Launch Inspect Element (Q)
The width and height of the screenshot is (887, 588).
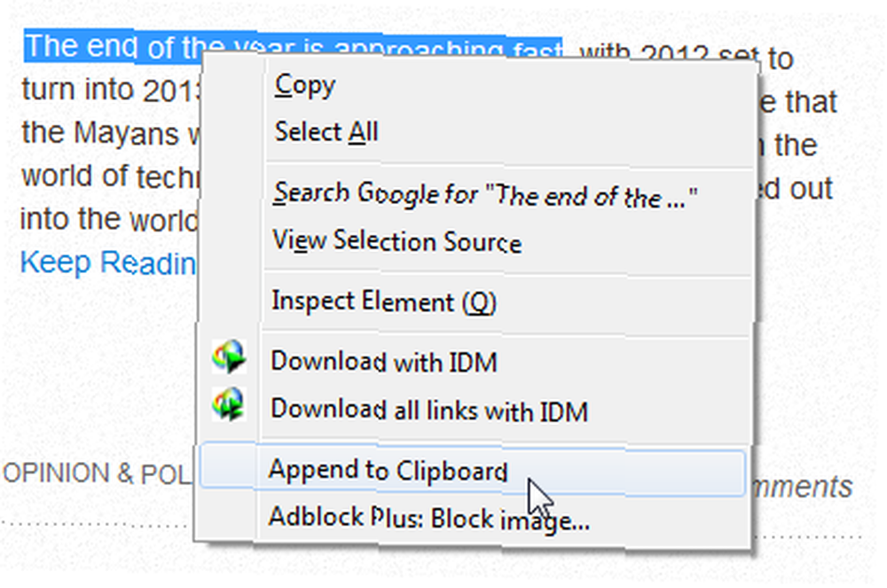click(x=384, y=302)
